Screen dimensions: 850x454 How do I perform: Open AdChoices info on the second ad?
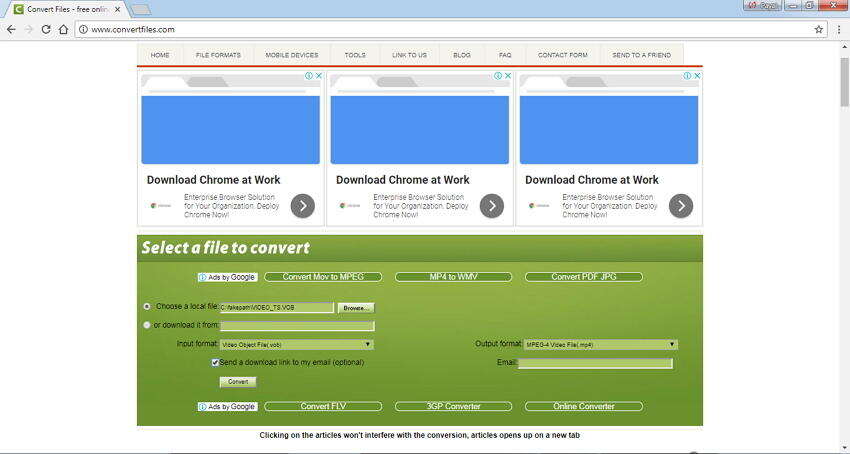498,76
